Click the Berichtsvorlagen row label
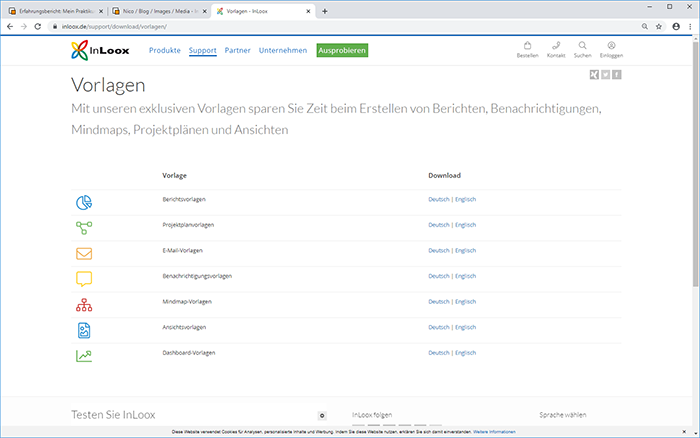 pyautogui.click(x=184, y=200)
